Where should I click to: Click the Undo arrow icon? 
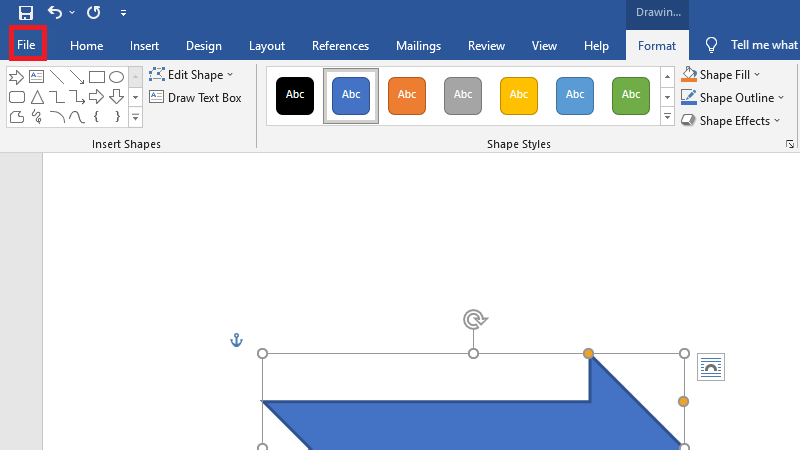[55, 13]
